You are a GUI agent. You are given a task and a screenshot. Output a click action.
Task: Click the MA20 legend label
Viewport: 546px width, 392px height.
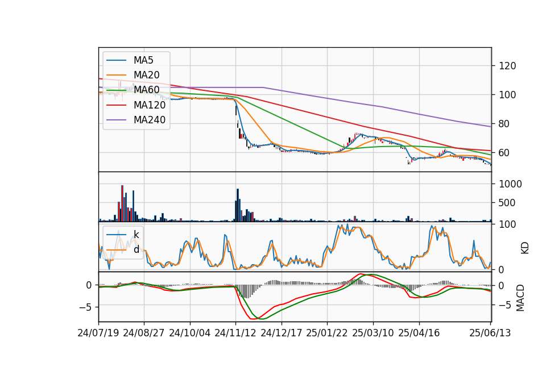(x=146, y=75)
